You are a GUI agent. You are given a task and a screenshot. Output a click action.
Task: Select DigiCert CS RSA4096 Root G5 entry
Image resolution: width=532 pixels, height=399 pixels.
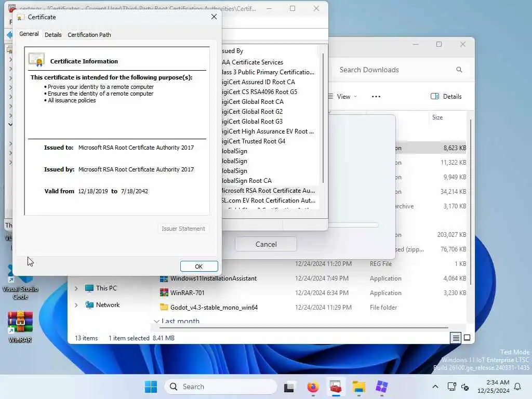point(259,92)
